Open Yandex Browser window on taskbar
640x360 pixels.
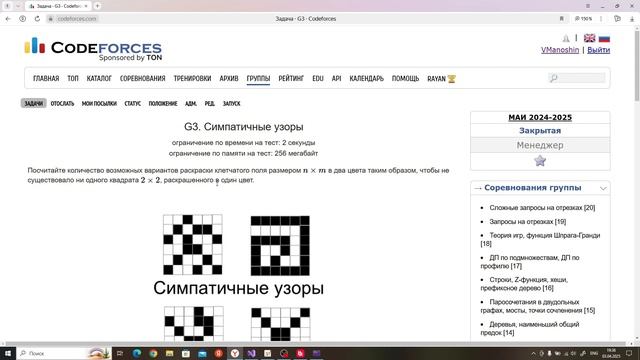click(235, 353)
